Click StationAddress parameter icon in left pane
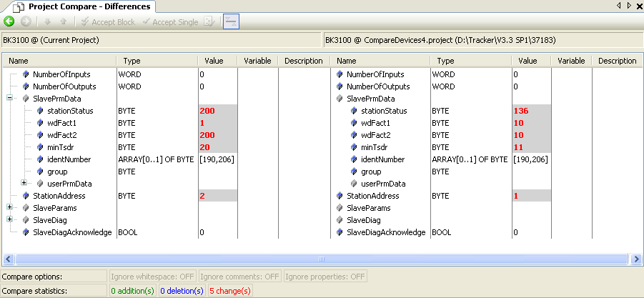Viewport: 644px width, 298px height. click(x=26, y=196)
